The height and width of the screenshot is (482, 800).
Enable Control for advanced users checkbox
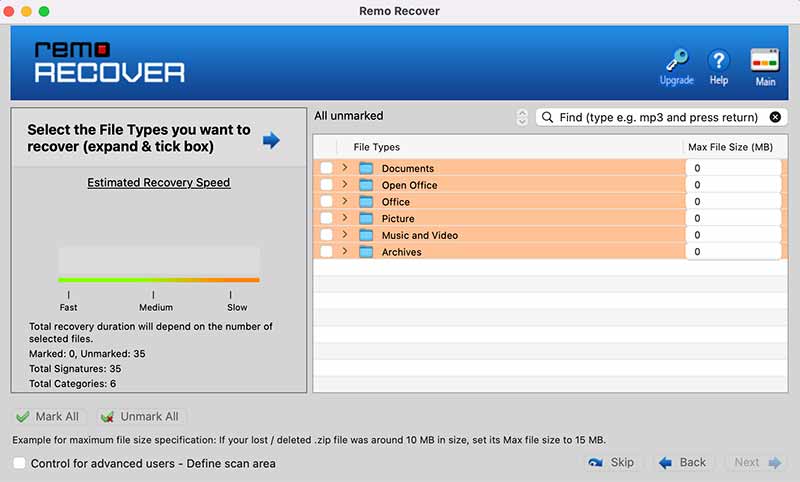19,463
